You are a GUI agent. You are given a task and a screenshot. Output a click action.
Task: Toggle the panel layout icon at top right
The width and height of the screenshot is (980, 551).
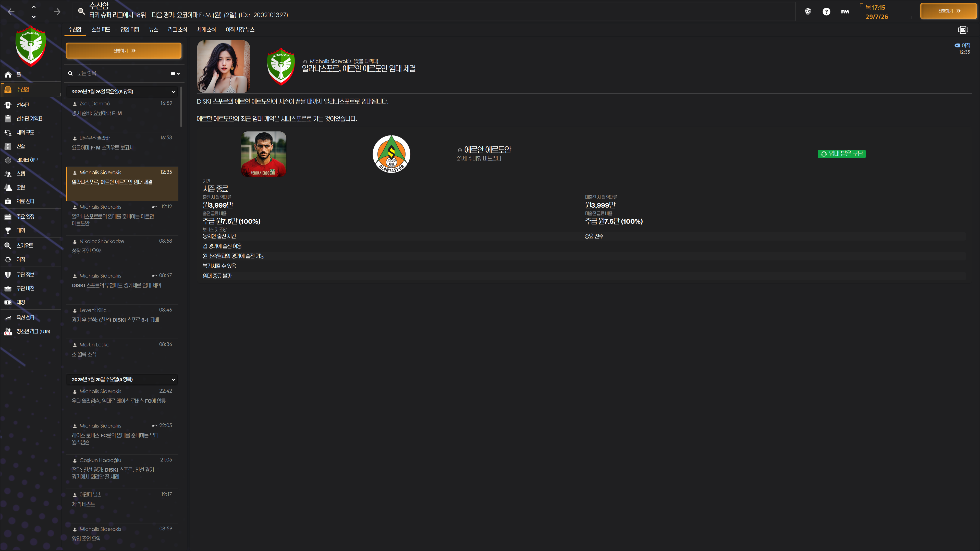click(x=963, y=30)
